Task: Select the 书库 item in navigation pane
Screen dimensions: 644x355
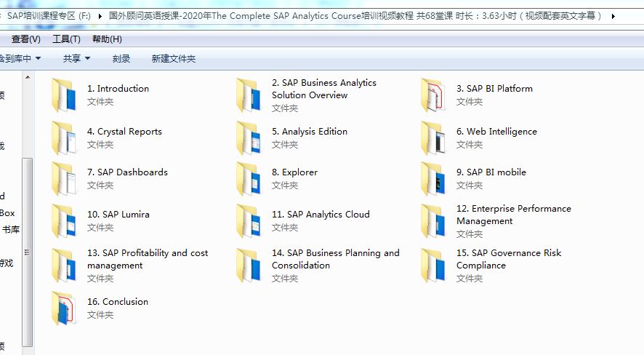Action: point(11,230)
